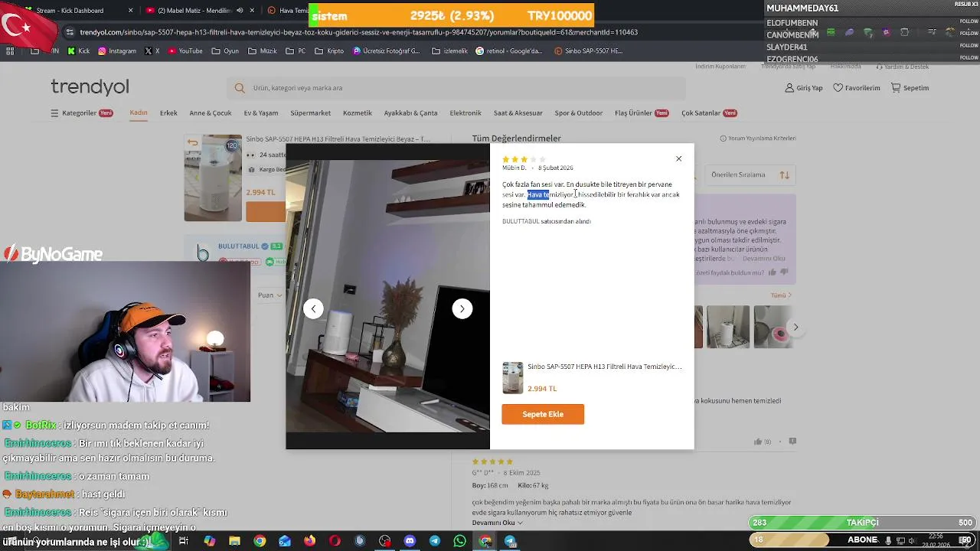
Task: Open the X bookmark
Action: coord(152,51)
